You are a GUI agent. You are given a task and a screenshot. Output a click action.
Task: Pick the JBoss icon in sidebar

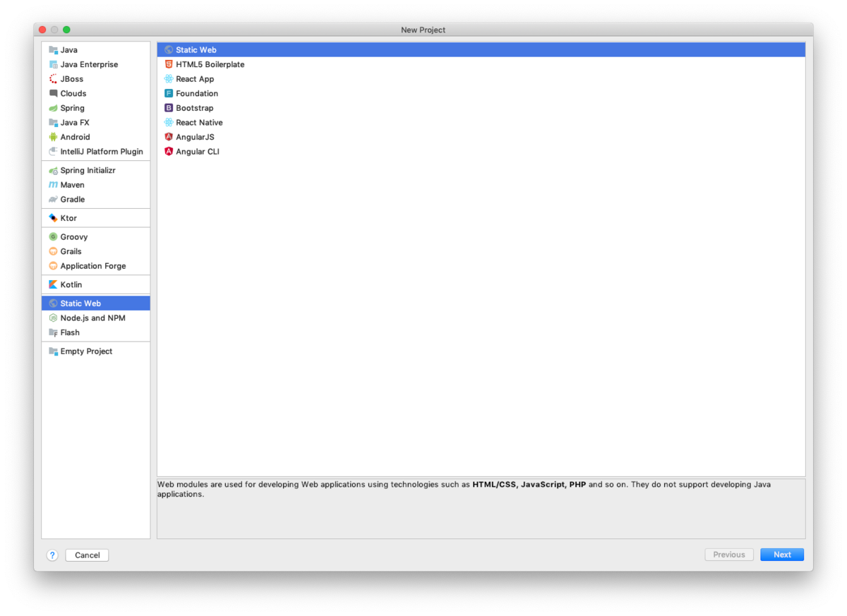pos(53,79)
